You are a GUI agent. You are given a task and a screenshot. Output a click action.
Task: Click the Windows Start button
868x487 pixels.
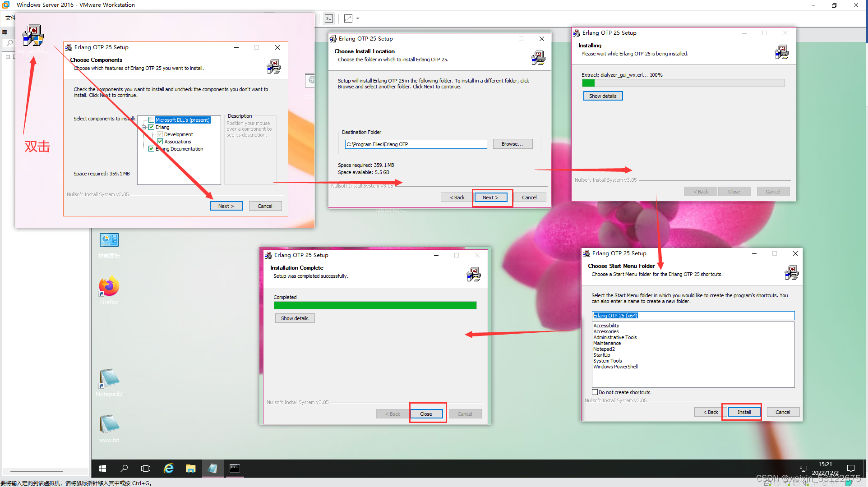[102, 469]
